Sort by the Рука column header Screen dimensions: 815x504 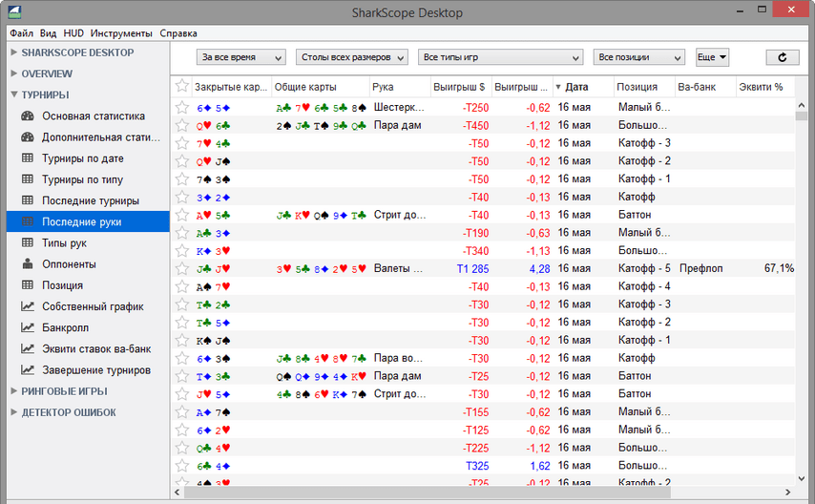(x=400, y=87)
